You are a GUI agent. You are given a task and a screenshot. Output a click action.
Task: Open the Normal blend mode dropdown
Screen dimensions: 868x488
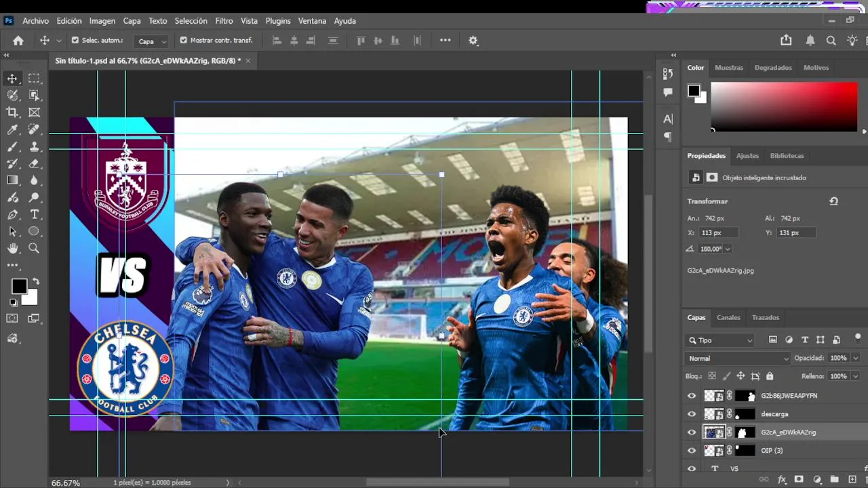coord(738,359)
